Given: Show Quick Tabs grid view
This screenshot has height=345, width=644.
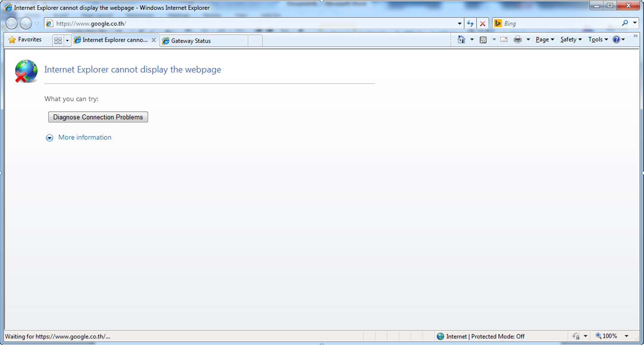Looking at the screenshot, I should tap(58, 41).
